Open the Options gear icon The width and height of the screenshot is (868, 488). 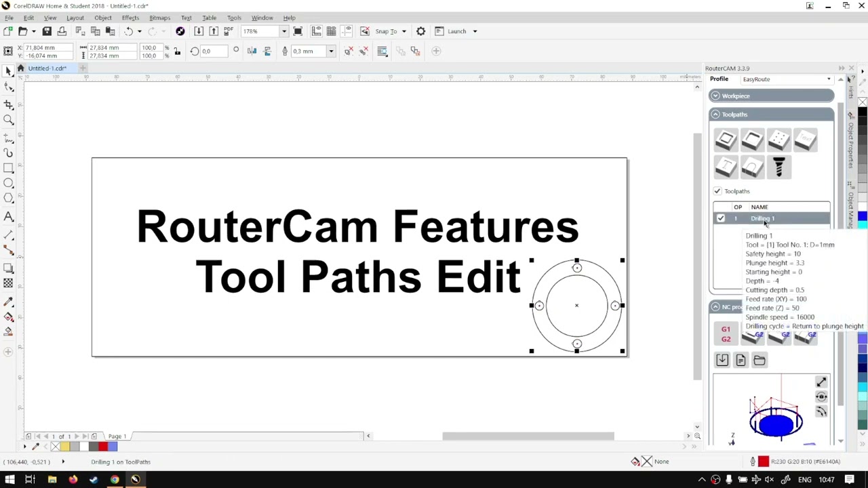coord(420,31)
